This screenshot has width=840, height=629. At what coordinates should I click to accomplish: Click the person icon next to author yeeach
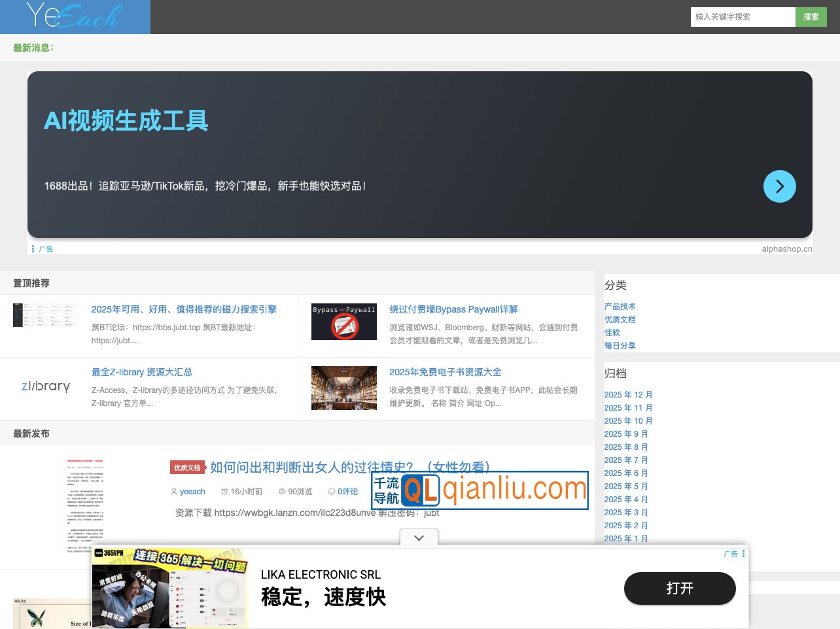pyautogui.click(x=174, y=491)
